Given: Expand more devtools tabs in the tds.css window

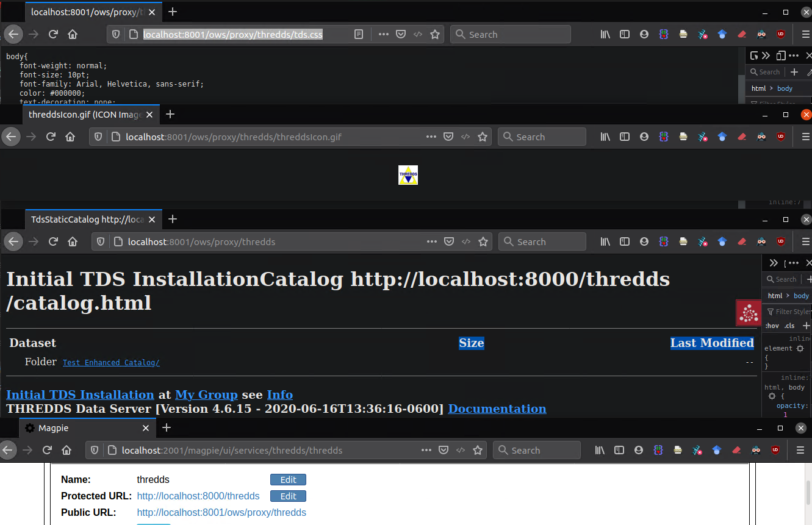Looking at the screenshot, I should point(766,56).
